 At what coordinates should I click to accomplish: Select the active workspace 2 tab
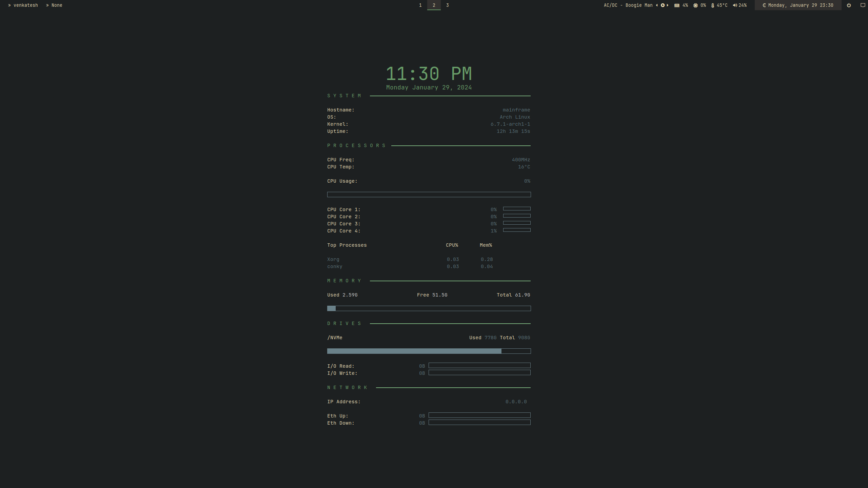434,5
